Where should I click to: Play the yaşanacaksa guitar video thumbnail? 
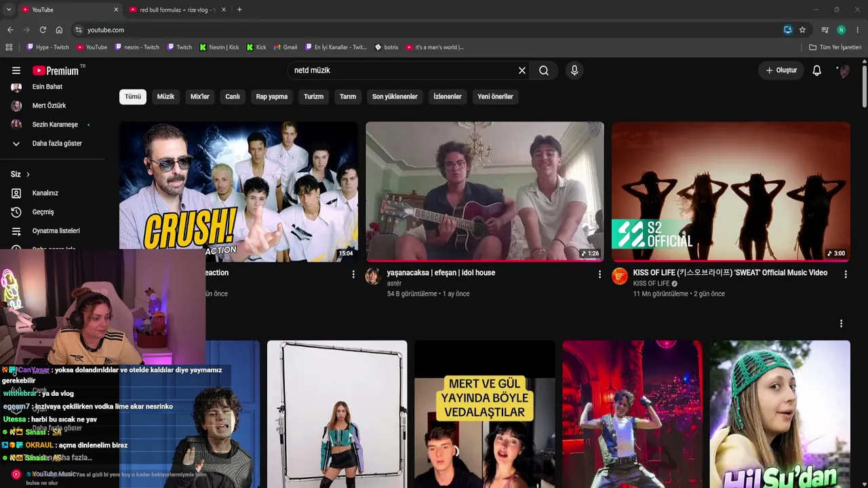(x=485, y=192)
